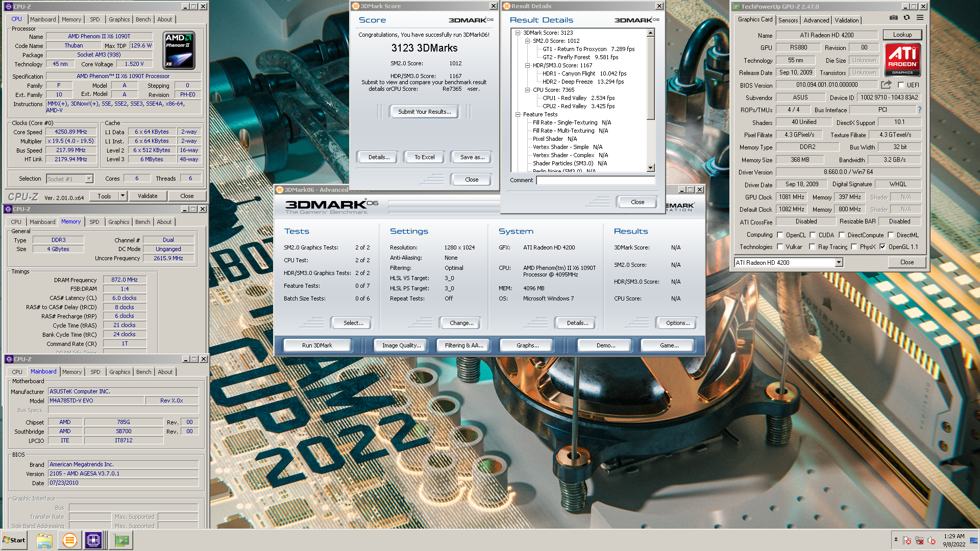Collapse the 3DMark Score tree node
The height and width of the screenshot is (551, 980).
pyautogui.click(x=518, y=33)
